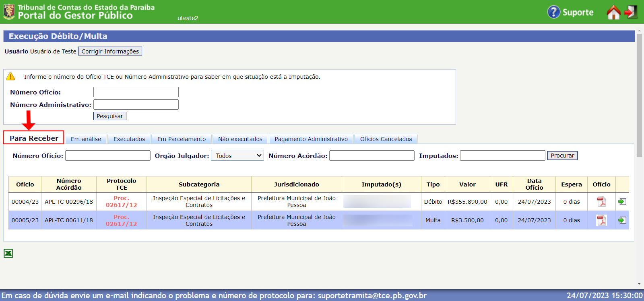This screenshot has height=301, width=644.
Task: Open the Pagamento Administrativo tab
Action: click(311, 139)
